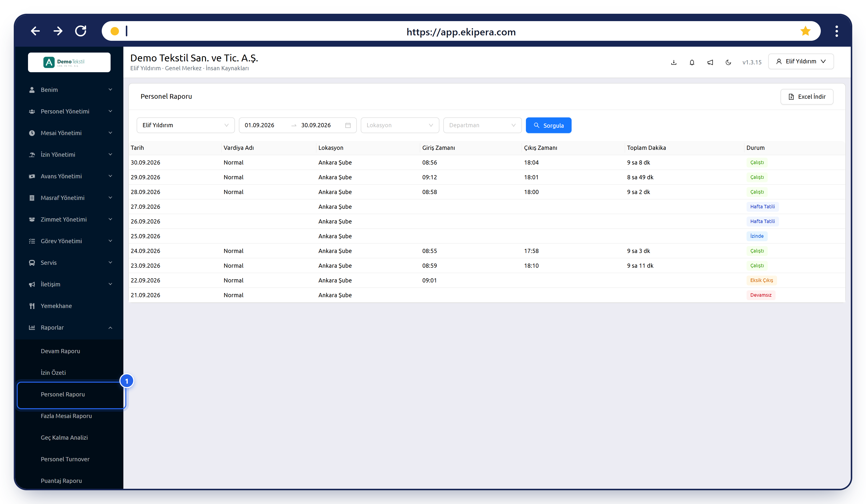Viewport: 866px width, 504px height.
Task: Open the Departman dropdown
Action: 482,125
